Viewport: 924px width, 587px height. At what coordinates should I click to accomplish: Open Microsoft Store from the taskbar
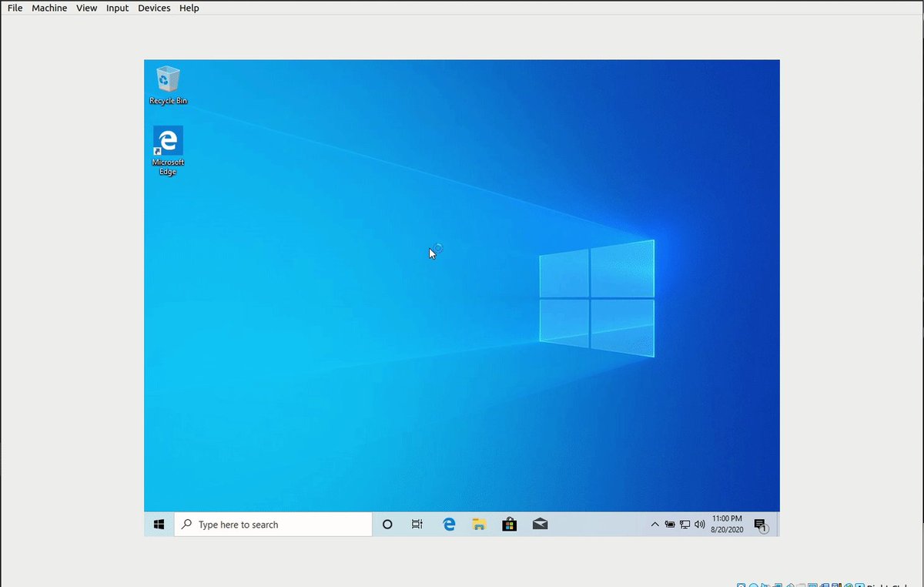pos(509,525)
